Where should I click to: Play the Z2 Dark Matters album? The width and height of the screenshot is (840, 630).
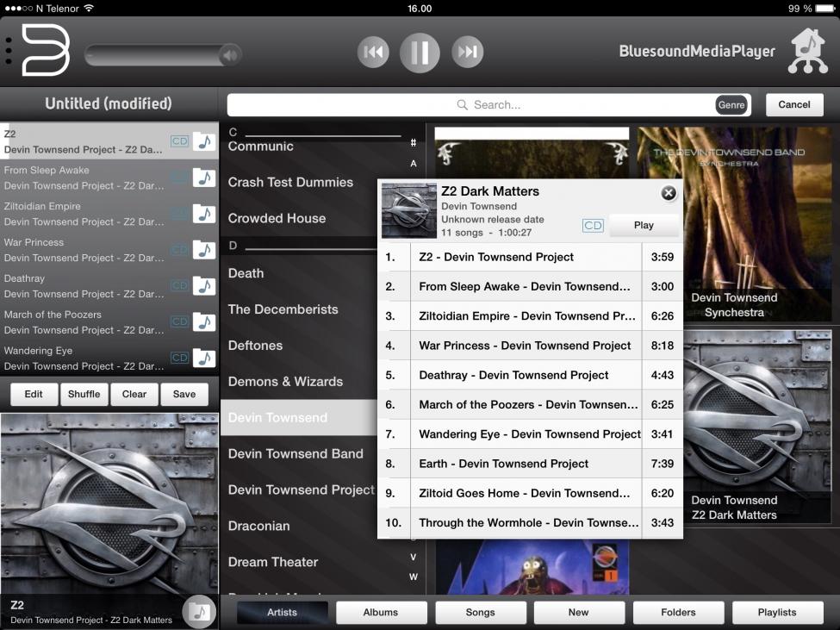coord(644,225)
